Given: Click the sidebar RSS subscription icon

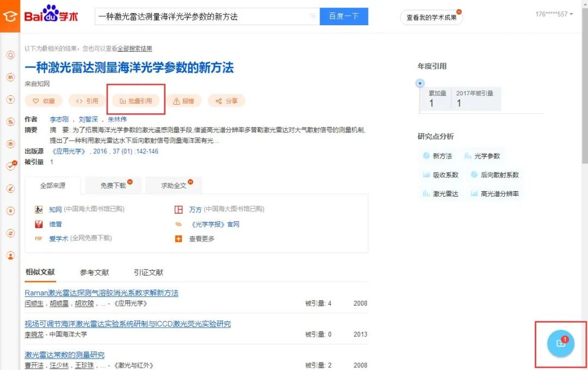Looking at the screenshot, I should pyautogui.click(x=10, y=122).
